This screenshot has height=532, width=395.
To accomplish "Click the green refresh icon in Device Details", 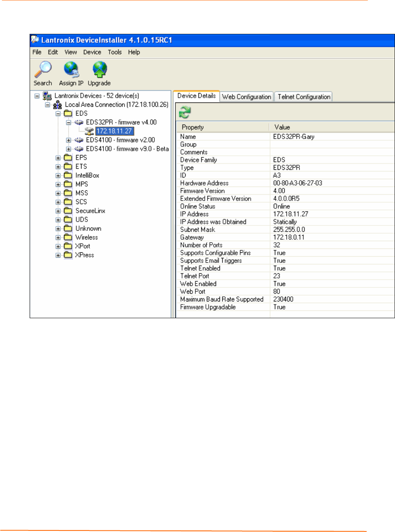I will [185, 113].
